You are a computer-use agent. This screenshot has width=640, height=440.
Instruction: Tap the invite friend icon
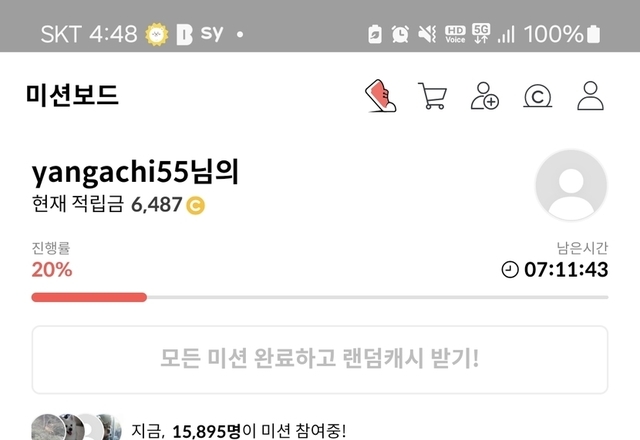pyautogui.click(x=485, y=96)
